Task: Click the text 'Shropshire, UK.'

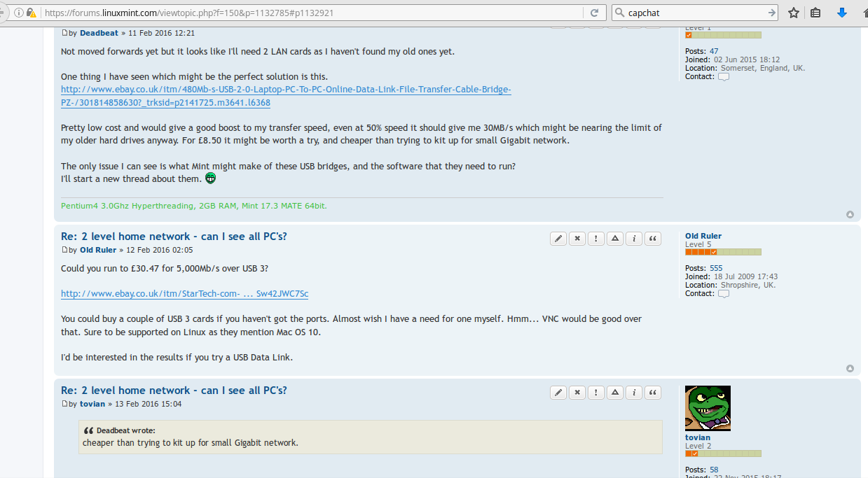Action: 748,285
